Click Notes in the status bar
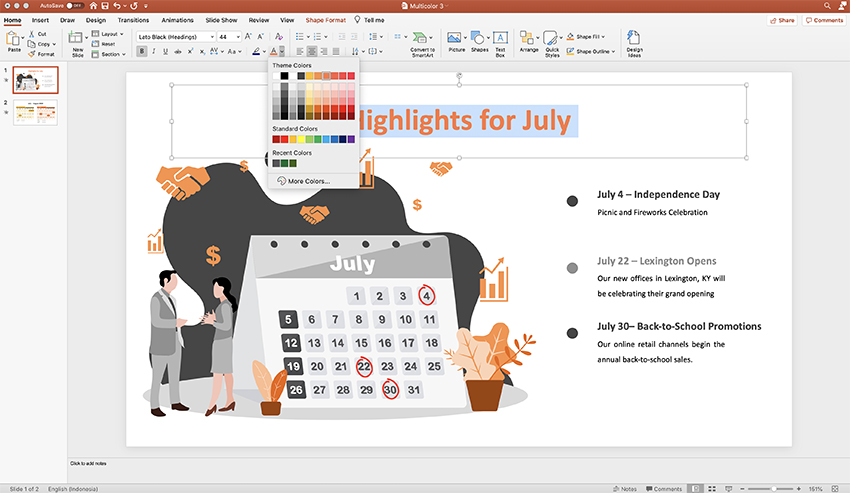 pos(625,489)
